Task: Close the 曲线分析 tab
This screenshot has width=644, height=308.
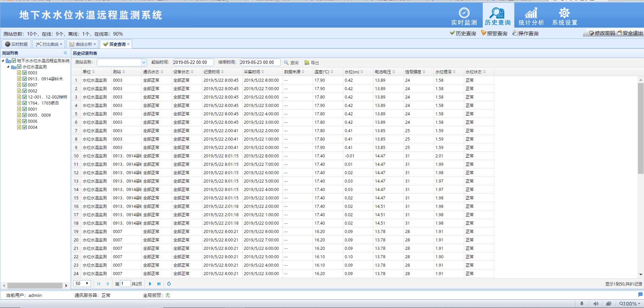Action: click(95, 44)
